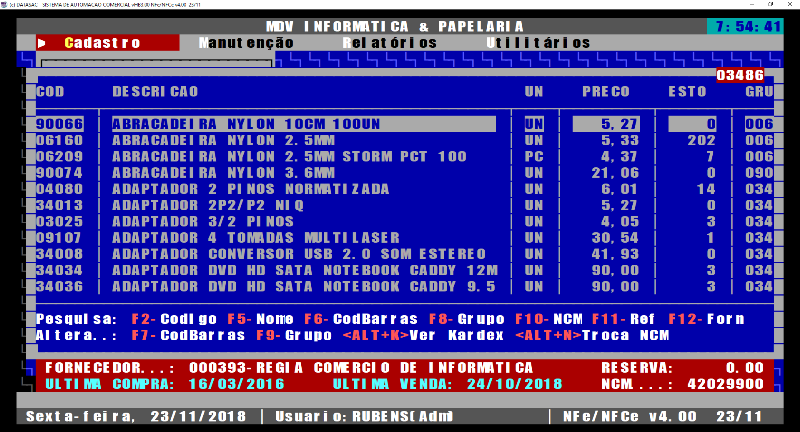800x432 pixels.
Task: Click the F10-NCM search shortcut
Action: [x=548, y=319]
